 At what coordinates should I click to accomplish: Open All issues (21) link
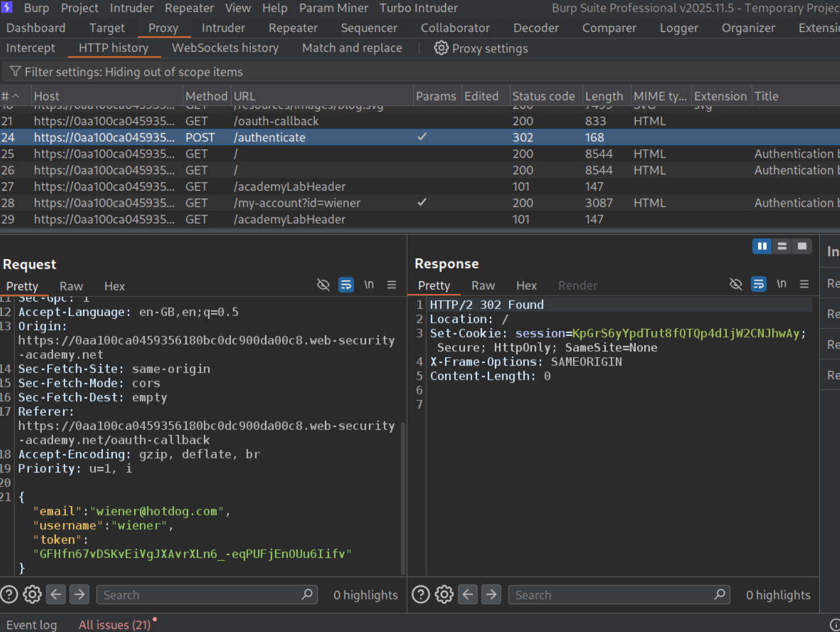114,625
